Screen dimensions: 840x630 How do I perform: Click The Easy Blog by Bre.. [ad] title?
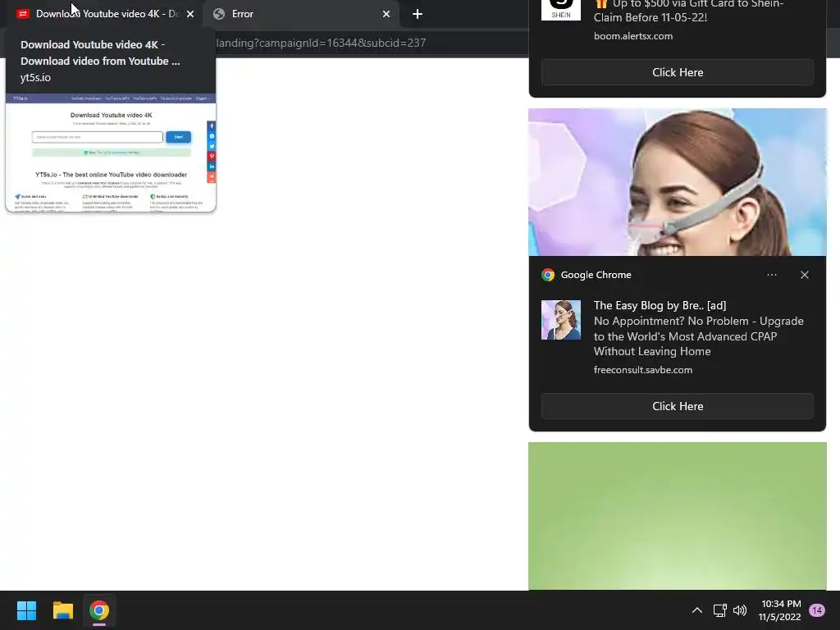[x=660, y=305]
